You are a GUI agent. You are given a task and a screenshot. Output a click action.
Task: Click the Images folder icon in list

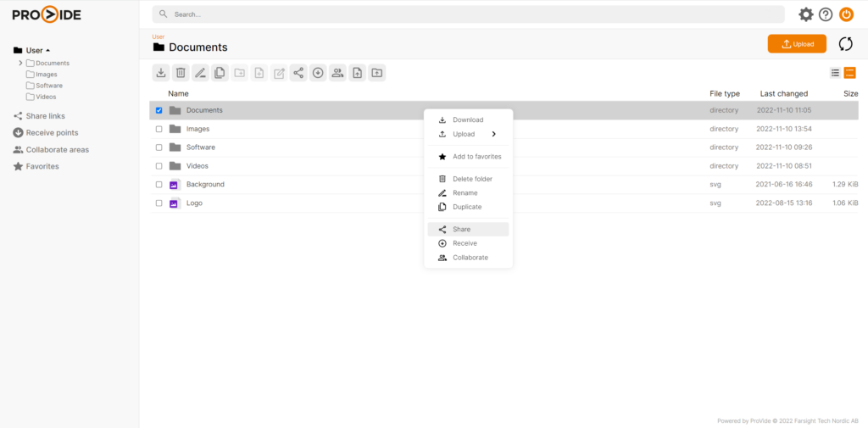(x=175, y=129)
